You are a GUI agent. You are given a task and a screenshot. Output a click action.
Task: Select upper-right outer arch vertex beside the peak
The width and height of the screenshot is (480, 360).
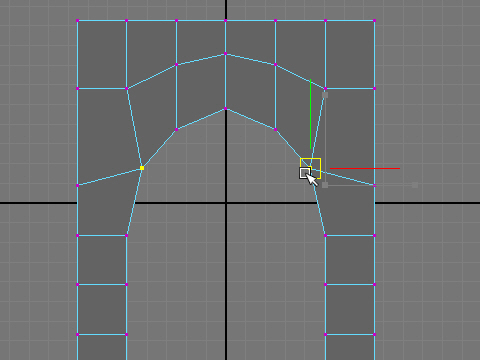(275, 65)
